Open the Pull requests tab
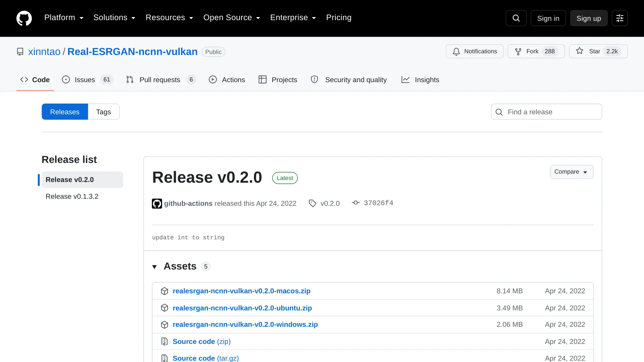 coord(161,80)
